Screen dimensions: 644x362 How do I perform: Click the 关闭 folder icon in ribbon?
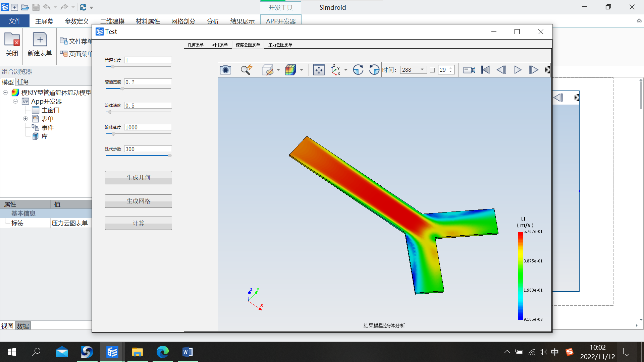pyautogui.click(x=12, y=40)
